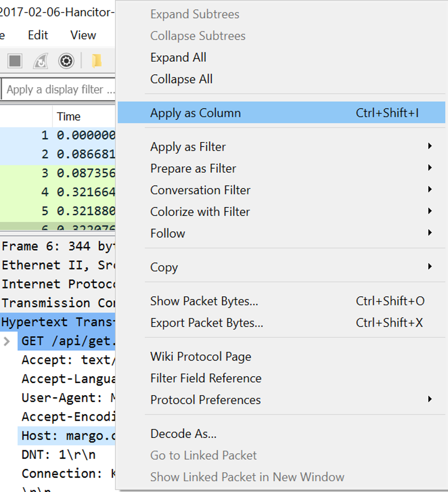The height and width of the screenshot is (492, 448).
Task: Expand the GET /api/get request line
Action: (7, 341)
